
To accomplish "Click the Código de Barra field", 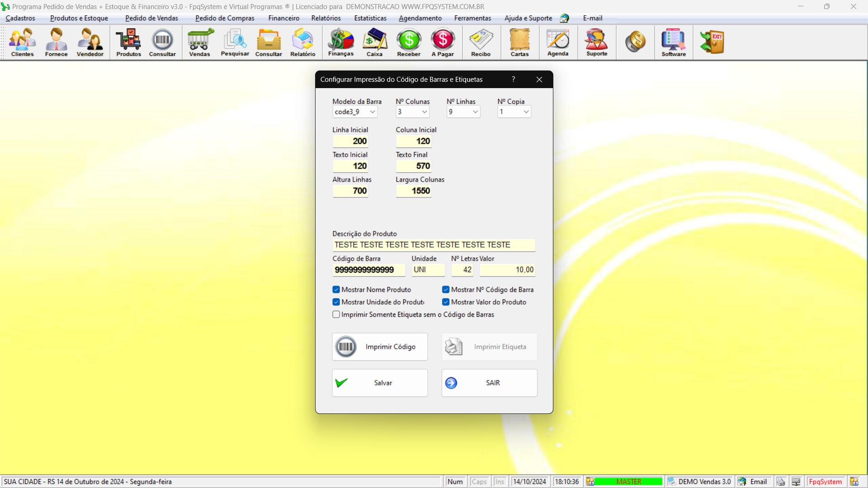I will 369,270.
